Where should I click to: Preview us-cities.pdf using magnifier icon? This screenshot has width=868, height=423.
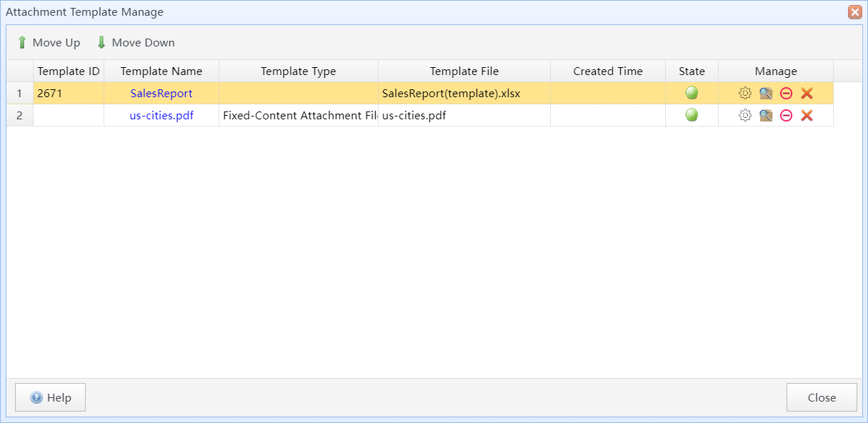(766, 115)
